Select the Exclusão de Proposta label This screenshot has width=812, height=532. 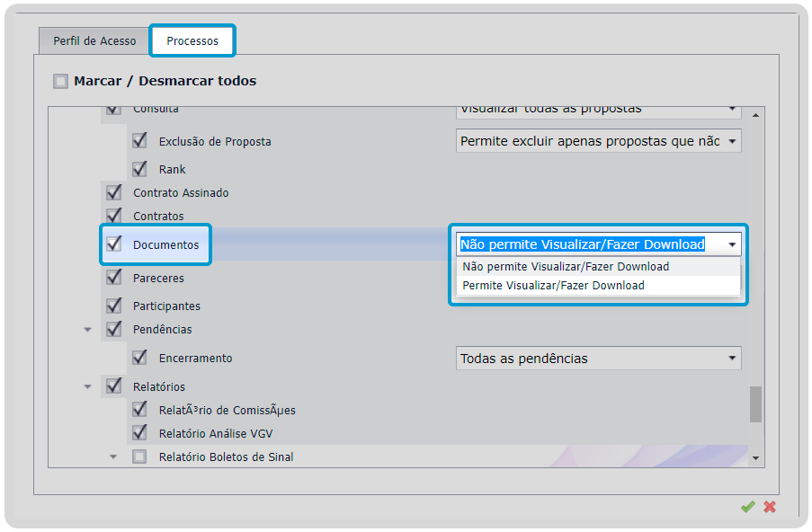[215, 141]
